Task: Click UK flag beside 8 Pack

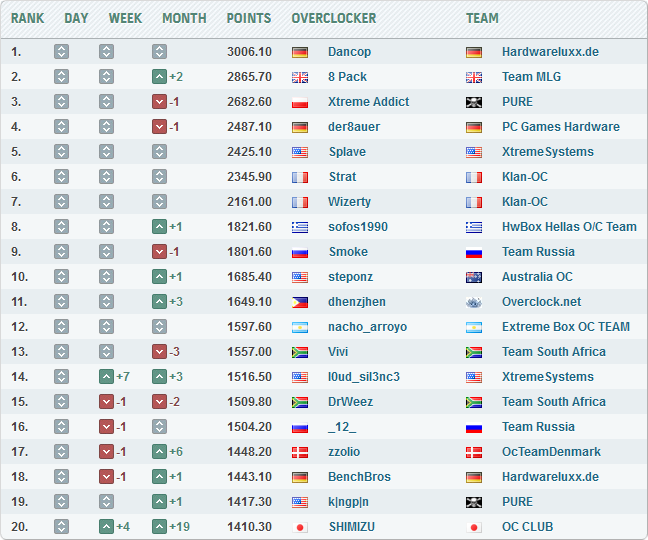Action: (x=300, y=77)
